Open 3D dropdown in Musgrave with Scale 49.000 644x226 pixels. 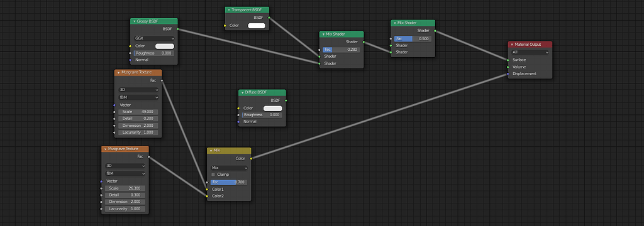(138, 89)
